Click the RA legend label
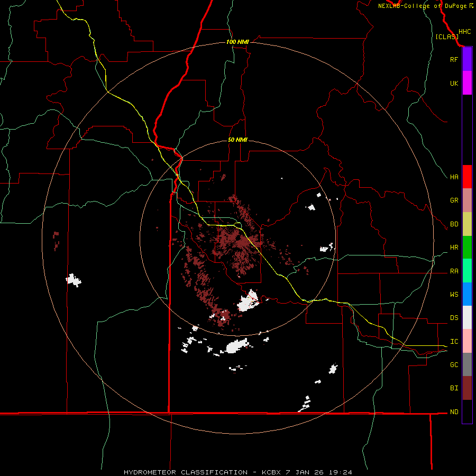Image resolution: width=476 pixels, height=476 pixels. point(454,271)
